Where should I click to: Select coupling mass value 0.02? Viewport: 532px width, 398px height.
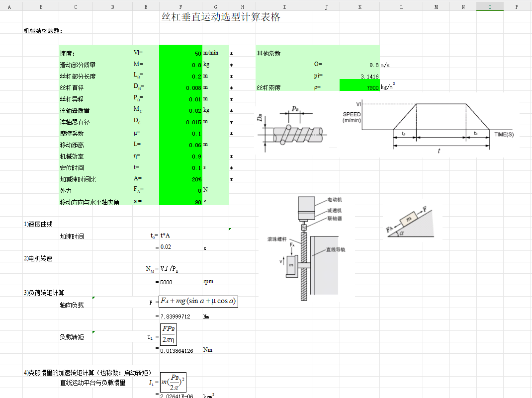[x=180, y=108]
